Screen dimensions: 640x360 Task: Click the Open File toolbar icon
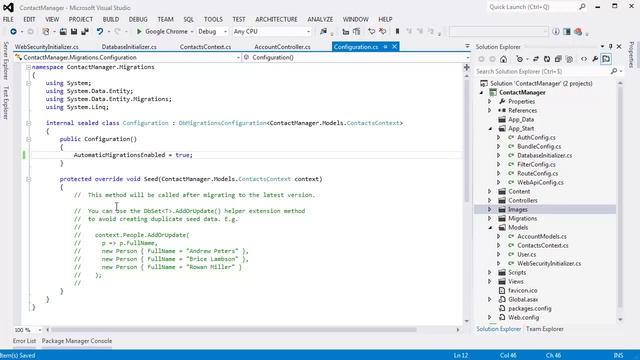coord(63,31)
